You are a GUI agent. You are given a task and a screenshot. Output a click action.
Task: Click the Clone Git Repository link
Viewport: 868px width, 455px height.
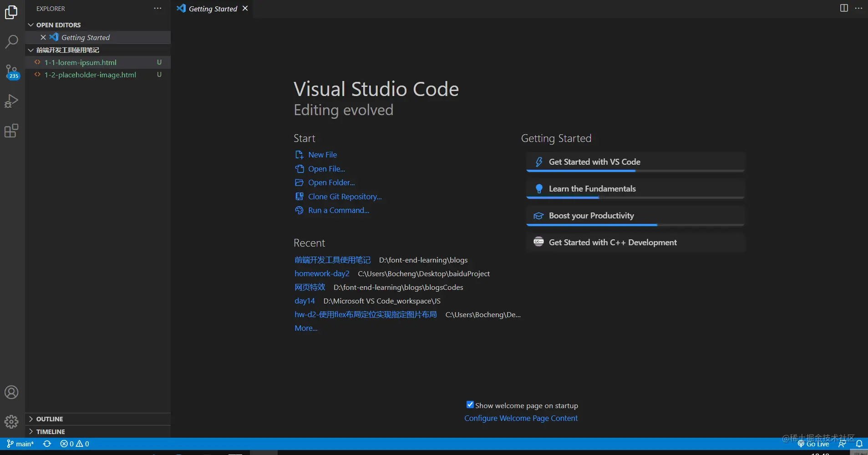[345, 197]
